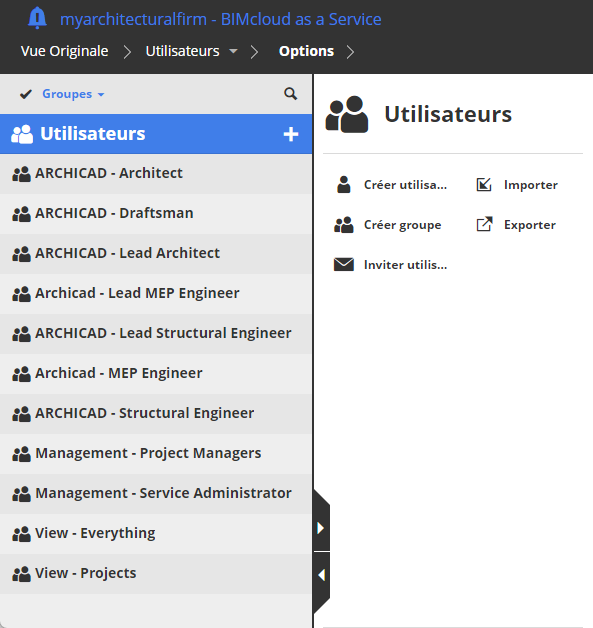Image resolution: width=593 pixels, height=628 pixels.
Task: Select the Utilisateurs breadcrumb item
Action: tap(183, 51)
